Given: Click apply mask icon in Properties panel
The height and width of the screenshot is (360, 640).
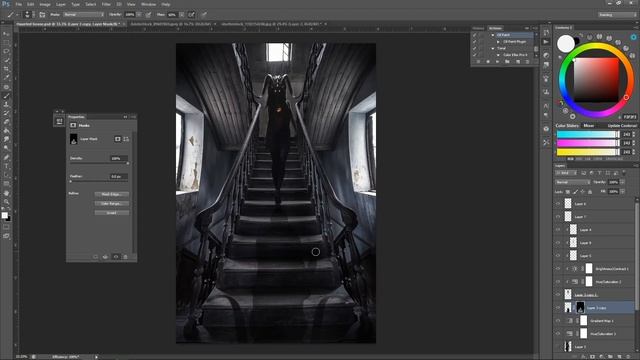Looking at the screenshot, I should point(105,257).
